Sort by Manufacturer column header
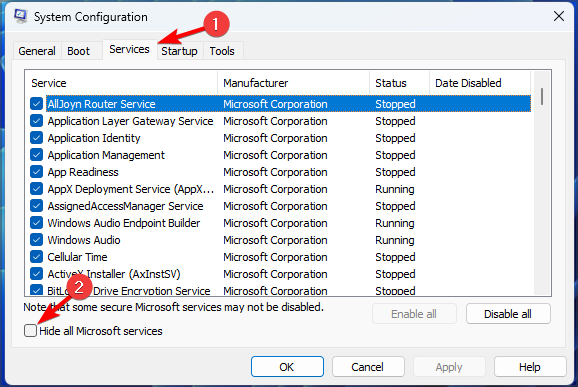This screenshot has height=387, width=578. coord(294,83)
